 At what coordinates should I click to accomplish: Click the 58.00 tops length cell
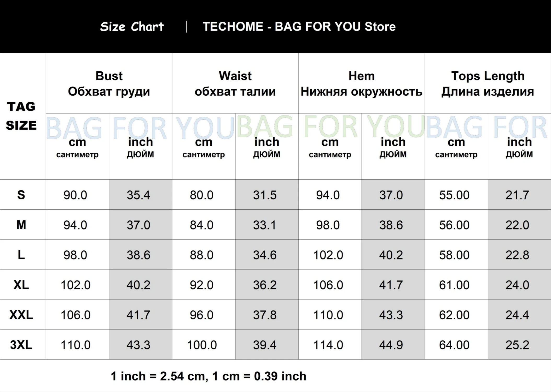[x=454, y=255]
